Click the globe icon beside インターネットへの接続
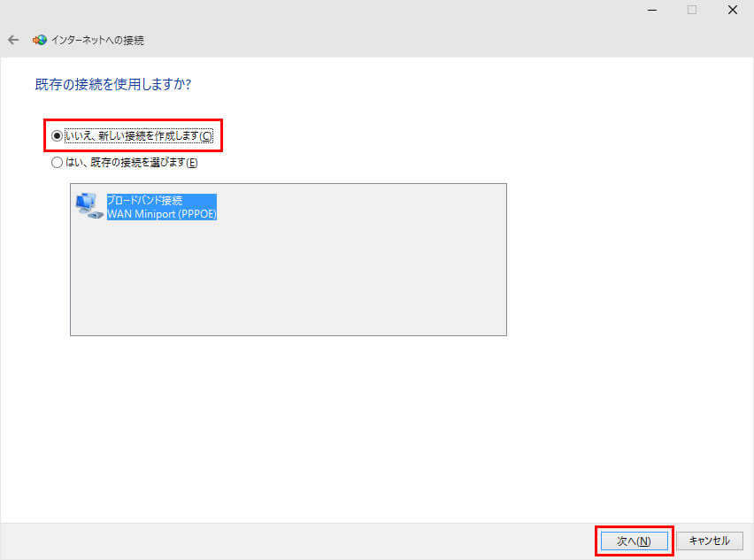This screenshot has height=560, width=754. click(40, 40)
